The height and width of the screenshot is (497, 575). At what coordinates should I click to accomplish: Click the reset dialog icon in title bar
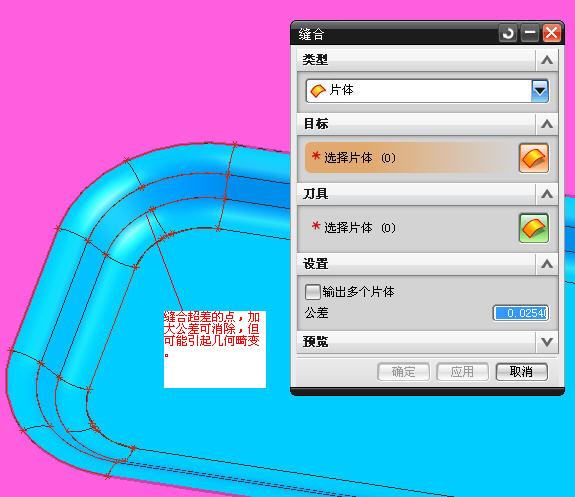(508, 34)
